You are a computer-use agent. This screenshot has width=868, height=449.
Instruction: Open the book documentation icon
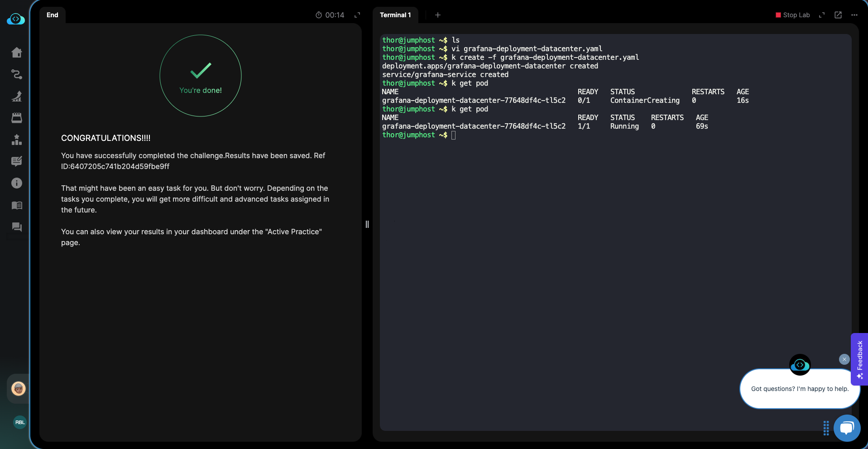click(17, 205)
